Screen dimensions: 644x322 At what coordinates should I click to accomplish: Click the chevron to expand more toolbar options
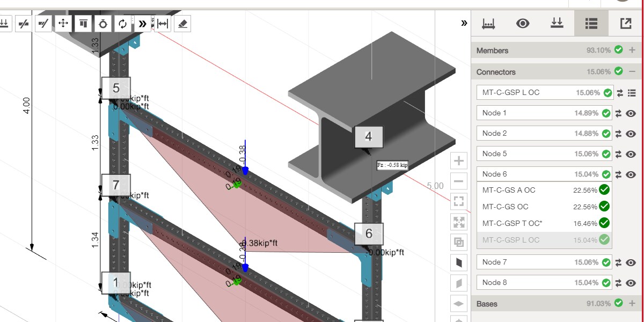pyautogui.click(x=142, y=23)
